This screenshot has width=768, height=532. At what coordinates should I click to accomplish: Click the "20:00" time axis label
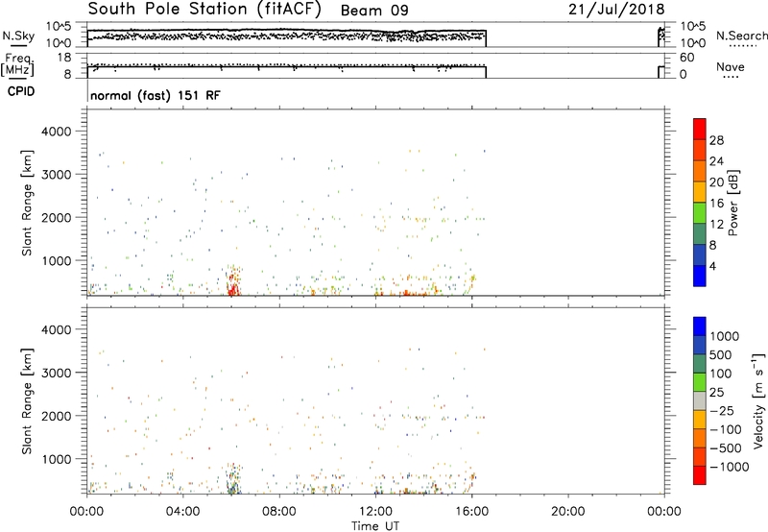(567, 512)
